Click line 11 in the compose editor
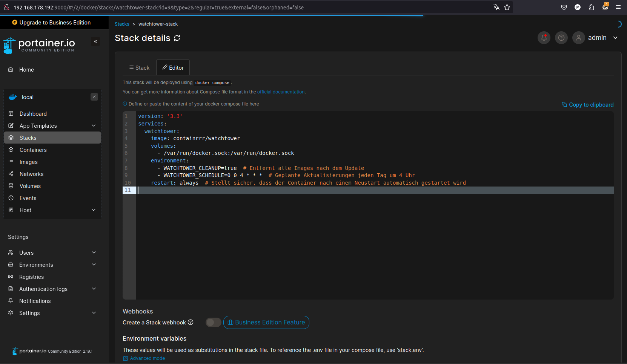 (x=264, y=190)
